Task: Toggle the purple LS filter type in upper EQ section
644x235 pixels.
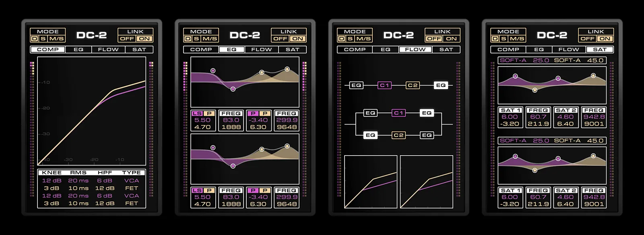Action: pos(197,113)
